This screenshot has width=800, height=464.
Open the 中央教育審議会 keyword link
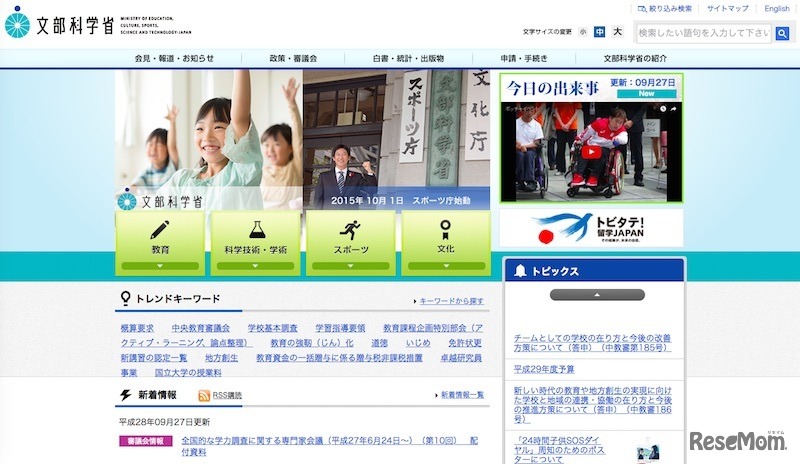201,328
